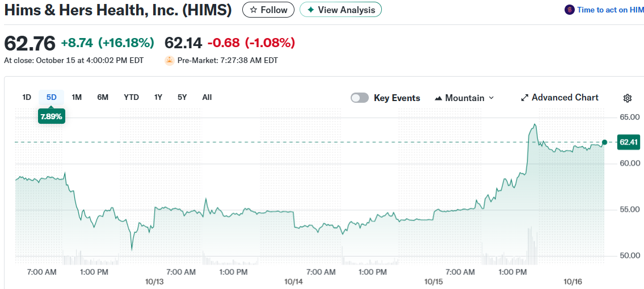Show the 5Y range chart
This screenshot has width=644, height=289.
tap(182, 97)
